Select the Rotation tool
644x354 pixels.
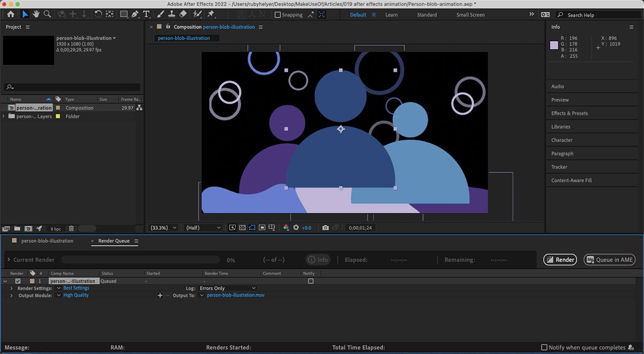98,15
